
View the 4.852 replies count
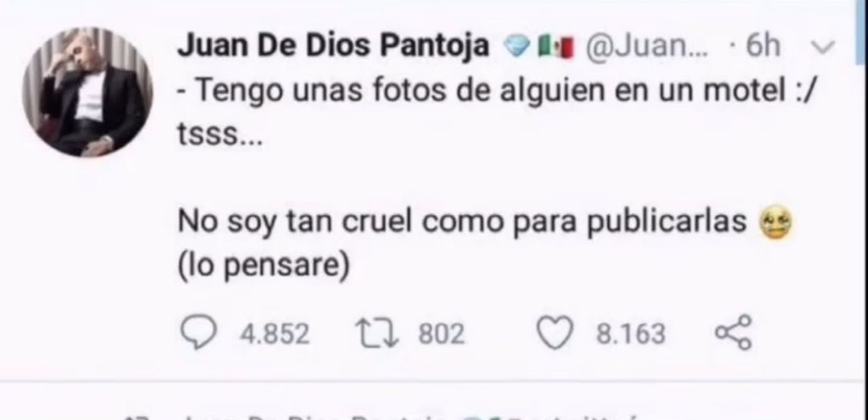[274, 334]
